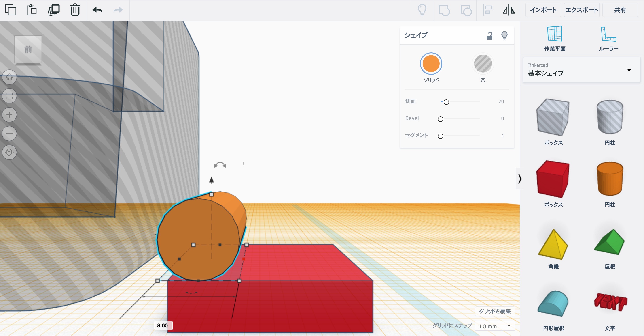
Task: Click the mirror flip icon
Action: 509,10
